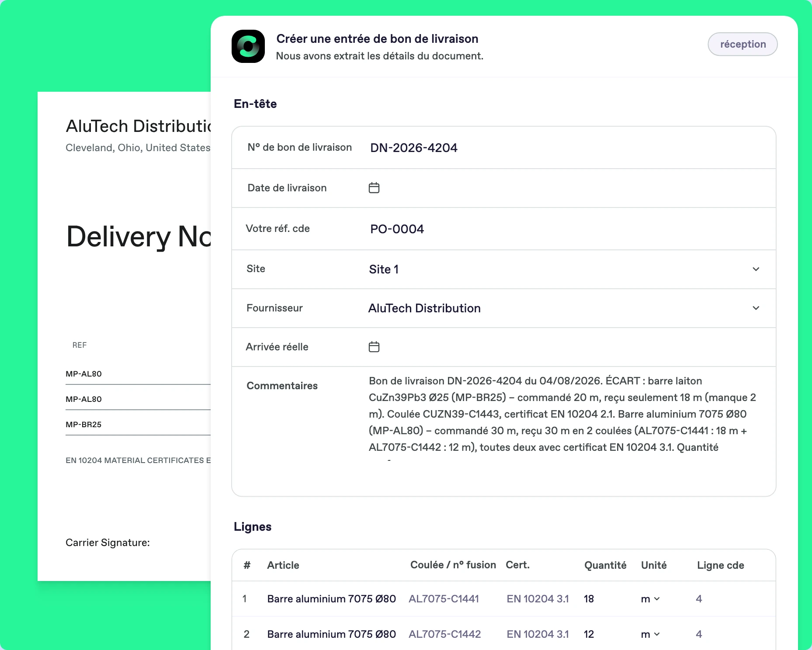
Task: Click EN 10204 3.1 cert in row 2
Action: [538, 634]
